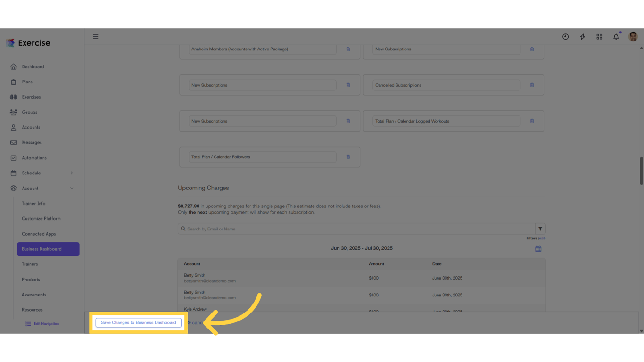
Task: Click the filter icon beside the search bar
Action: click(x=540, y=229)
